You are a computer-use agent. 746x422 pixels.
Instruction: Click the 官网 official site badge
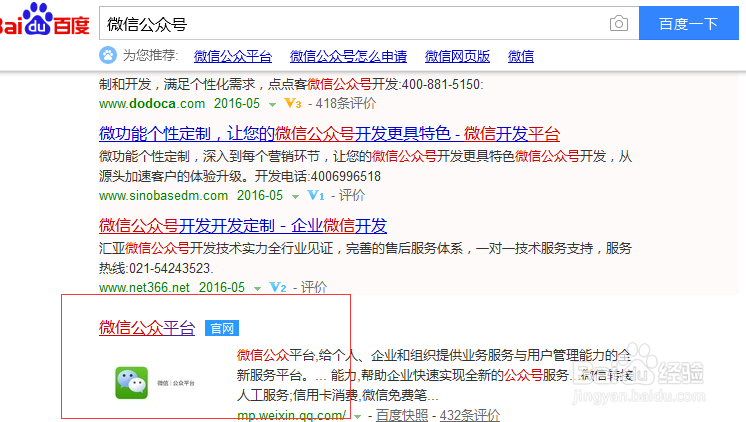click(x=222, y=328)
